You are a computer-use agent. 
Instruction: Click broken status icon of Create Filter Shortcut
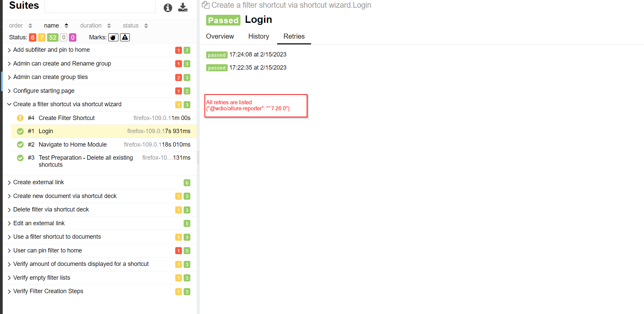coord(20,118)
